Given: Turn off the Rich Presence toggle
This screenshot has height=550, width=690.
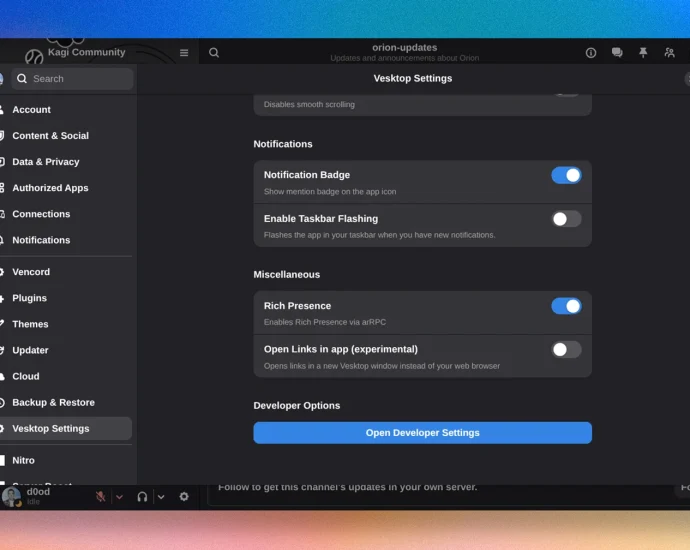Looking at the screenshot, I should 566,306.
